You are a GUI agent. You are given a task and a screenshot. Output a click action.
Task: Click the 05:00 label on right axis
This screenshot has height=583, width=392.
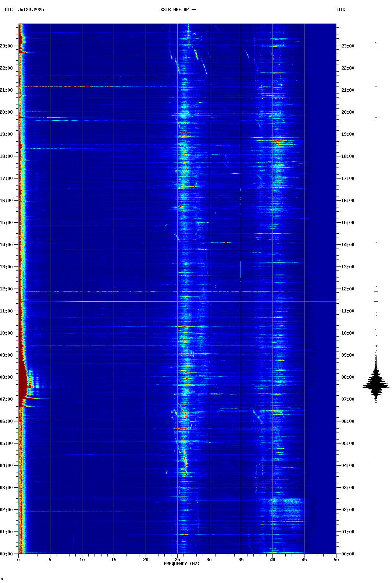coord(348,444)
